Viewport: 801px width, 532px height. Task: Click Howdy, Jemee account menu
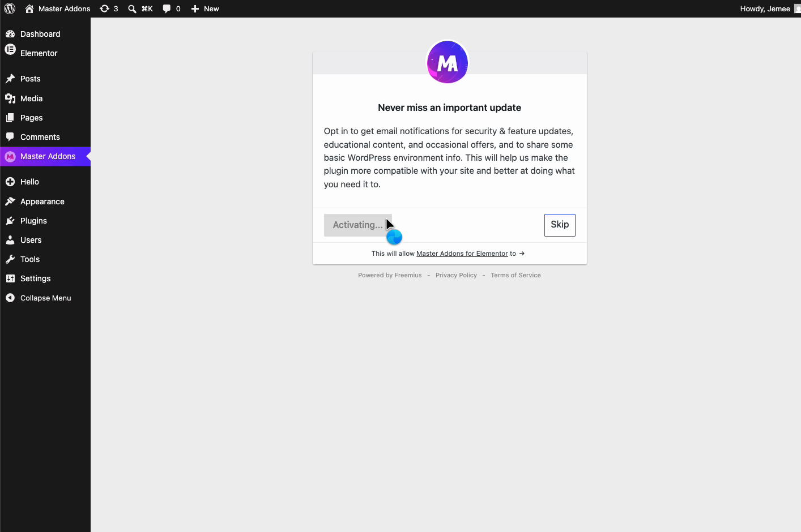point(765,8)
